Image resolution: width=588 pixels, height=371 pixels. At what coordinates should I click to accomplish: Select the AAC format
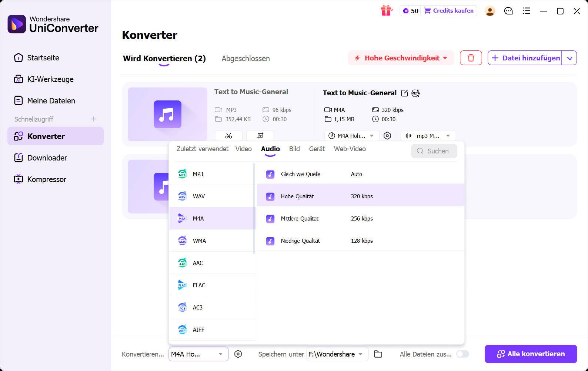[x=213, y=263]
